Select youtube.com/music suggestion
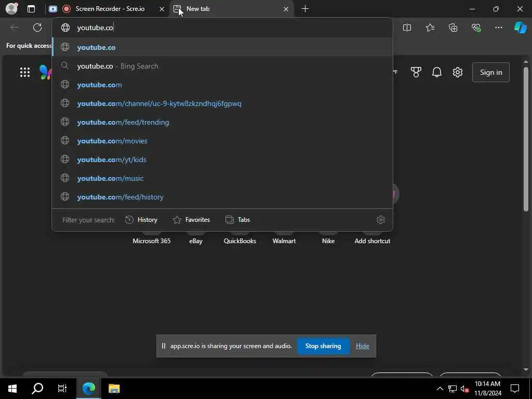Viewport: 532px width, 399px height. [222, 178]
